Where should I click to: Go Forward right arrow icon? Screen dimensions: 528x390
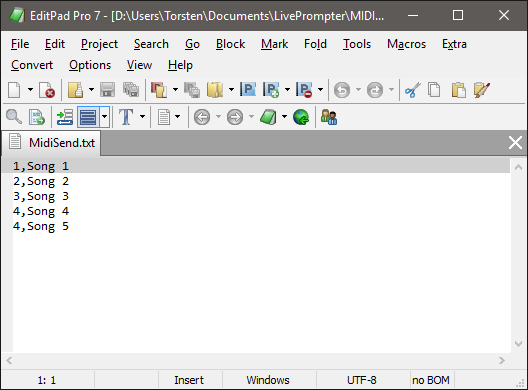(235, 117)
